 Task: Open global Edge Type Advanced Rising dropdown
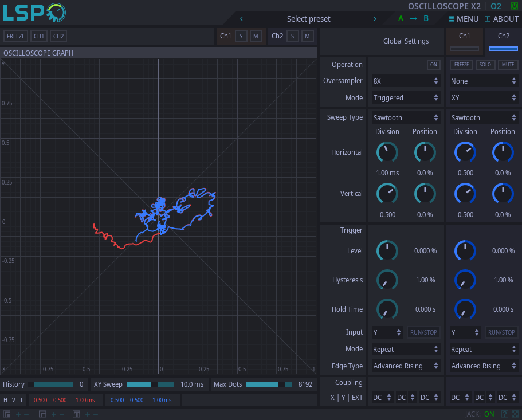(406, 366)
